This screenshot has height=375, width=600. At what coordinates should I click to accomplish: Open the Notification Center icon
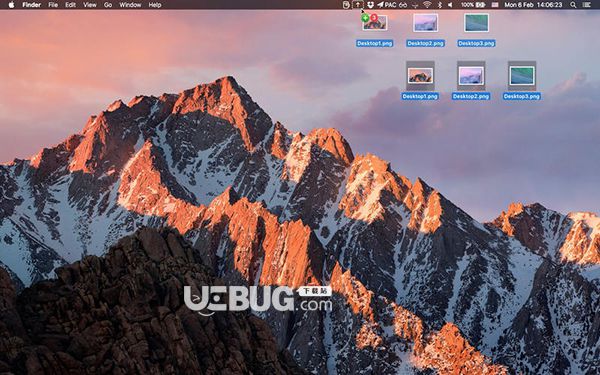pos(587,5)
